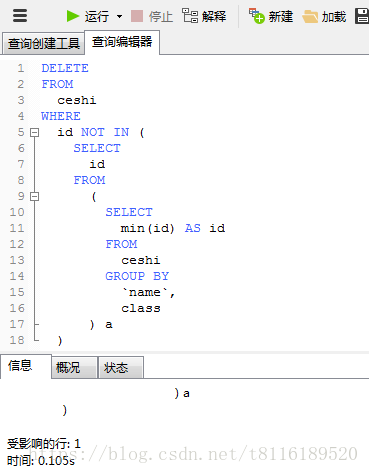The width and height of the screenshot is (369, 474).
Task: Click class on line 16
Action: tap(141, 308)
